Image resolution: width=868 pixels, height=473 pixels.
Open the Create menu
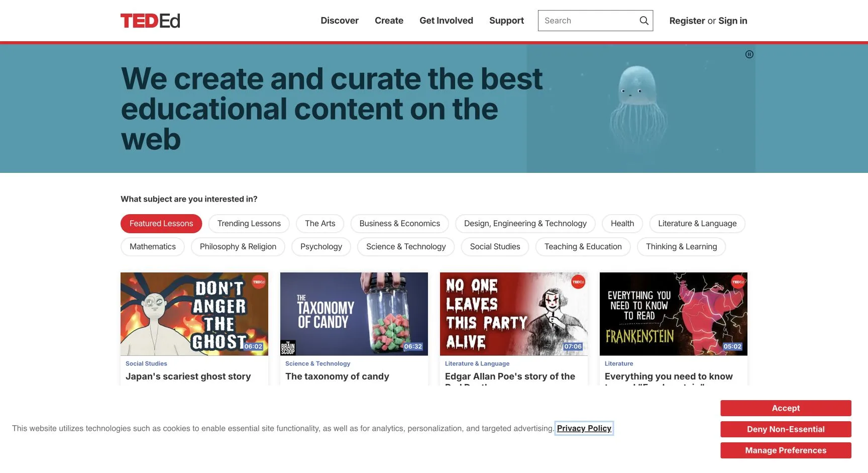tap(389, 21)
